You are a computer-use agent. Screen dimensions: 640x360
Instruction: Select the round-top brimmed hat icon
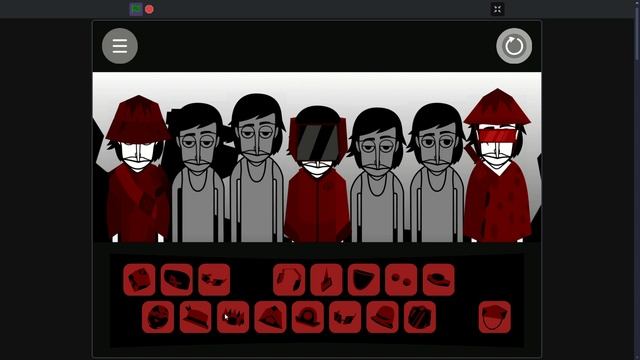click(308, 317)
